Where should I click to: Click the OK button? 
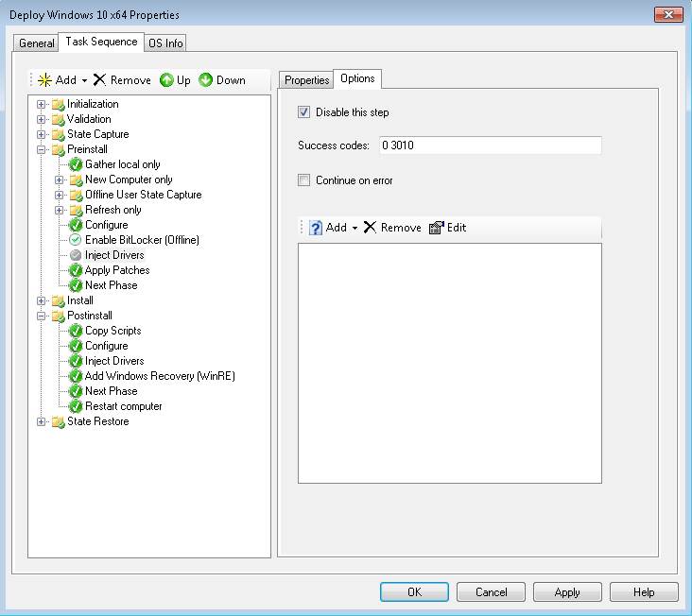[414, 591]
